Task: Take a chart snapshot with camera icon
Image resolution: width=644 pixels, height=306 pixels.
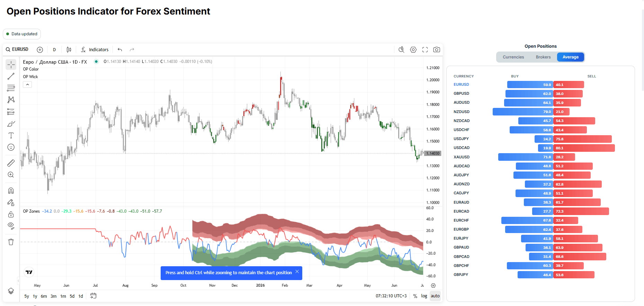Action: point(437,50)
